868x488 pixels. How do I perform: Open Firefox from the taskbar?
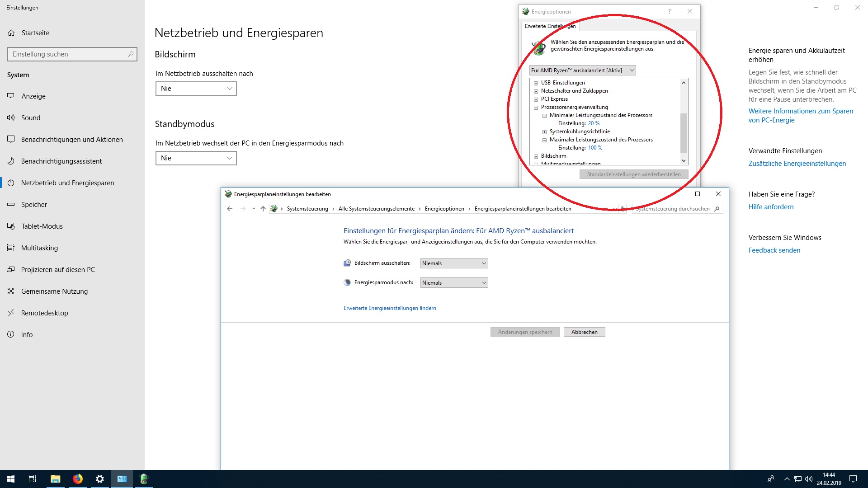(78, 479)
